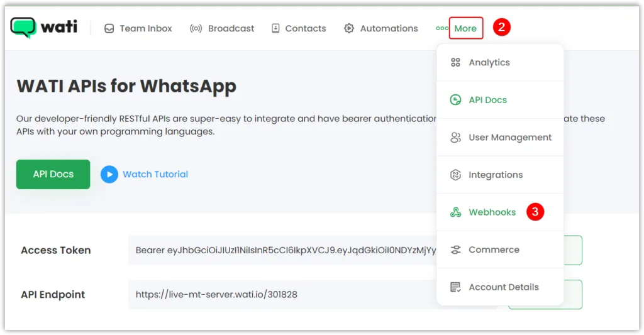644x335 pixels.
Task: Click the User Management people icon
Action: (x=455, y=137)
